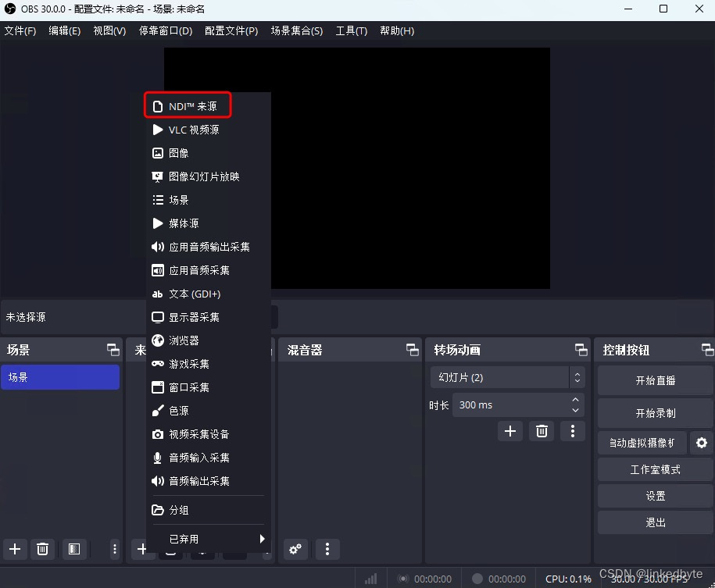This screenshot has height=588, width=715.
Task: Add a new scene with plus icon
Action: point(15,549)
